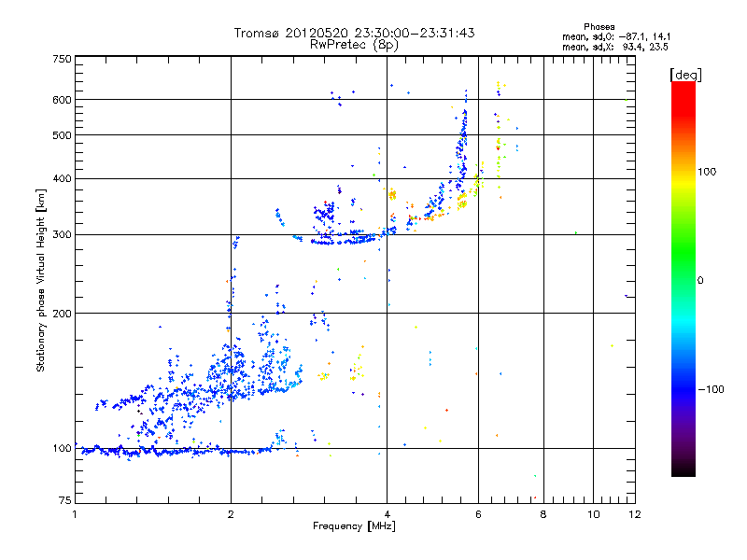Click the colorbar tick label '100'
The width and height of the screenshot is (747, 560).
point(707,172)
